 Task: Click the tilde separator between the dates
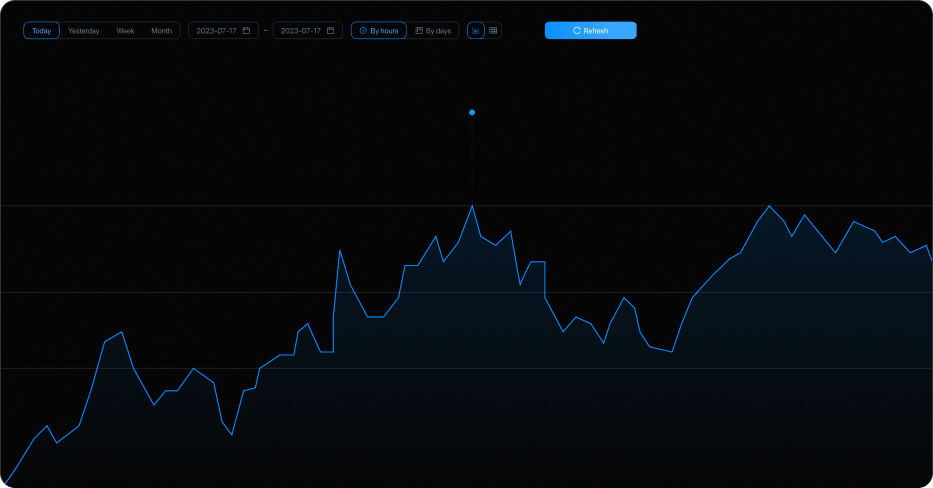[265, 31]
